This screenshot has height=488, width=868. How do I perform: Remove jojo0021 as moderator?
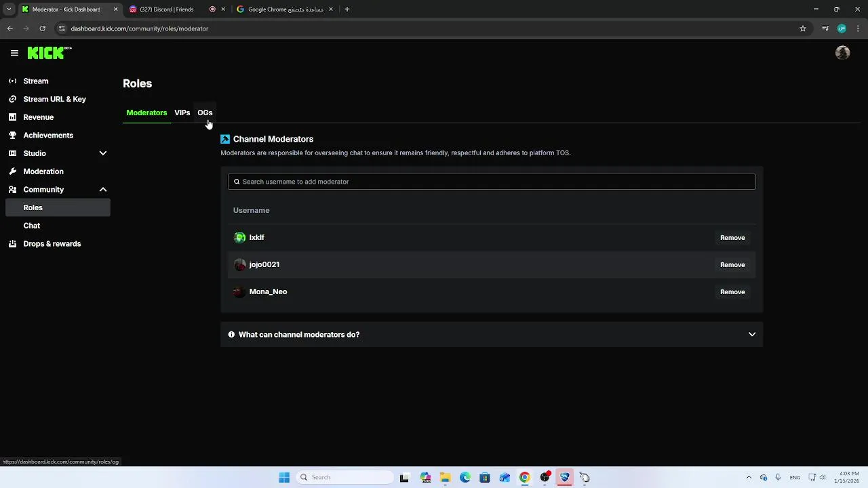click(732, 264)
